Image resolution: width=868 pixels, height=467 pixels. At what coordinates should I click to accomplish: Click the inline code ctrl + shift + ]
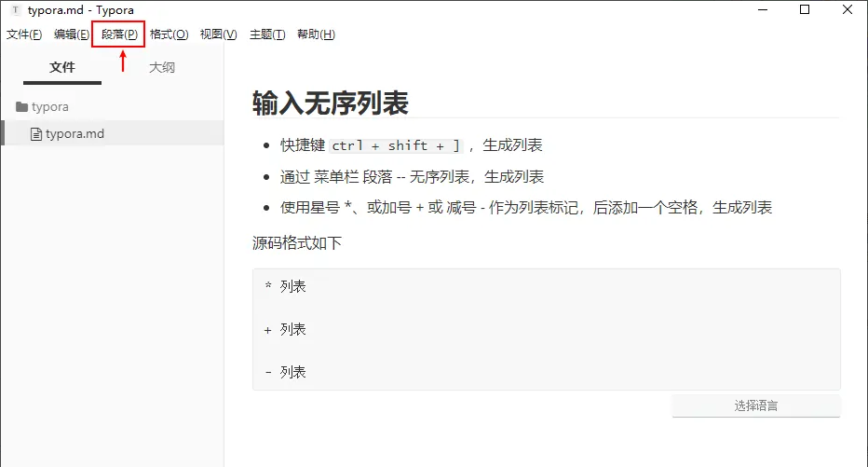pyautogui.click(x=396, y=145)
